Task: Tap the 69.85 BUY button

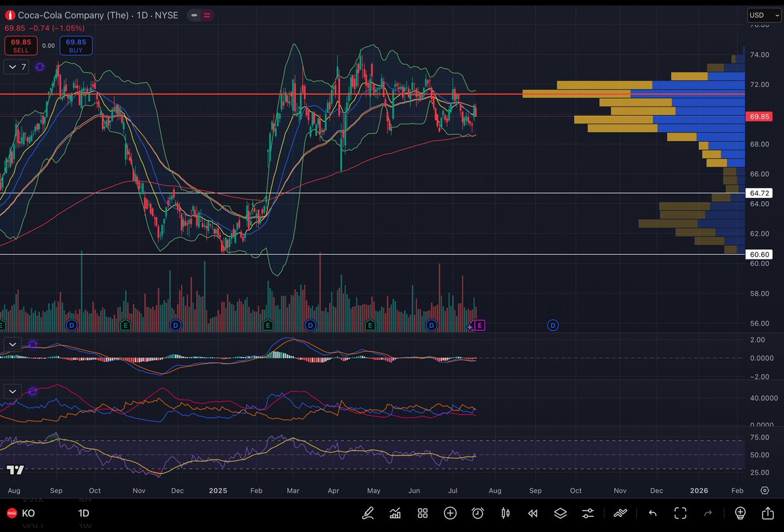Action: click(x=76, y=46)
